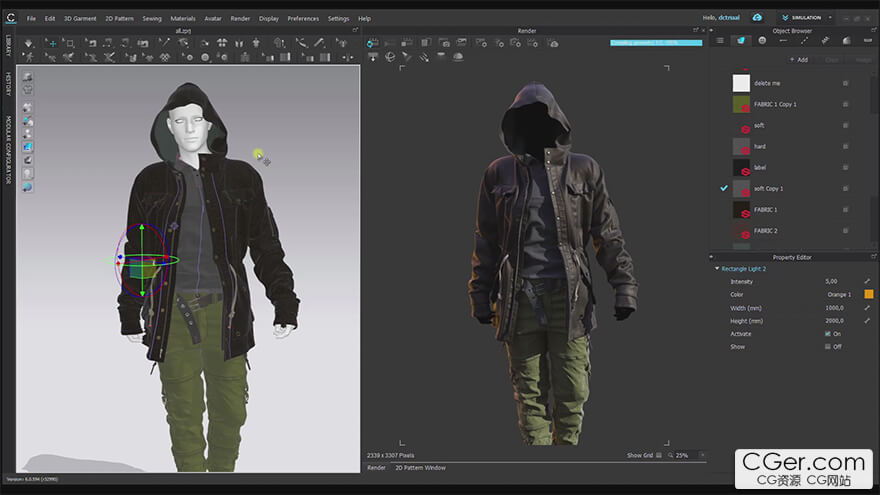
Task: Click the walking avatar figure tool icon
Action: 28,57
